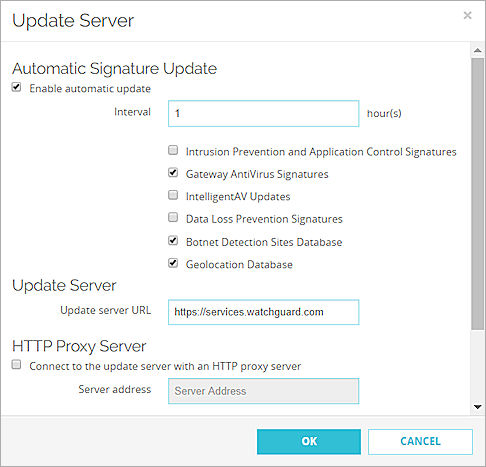Click the Server address label
This screenshot has height=467, width=486.
(x=115, y=389)
